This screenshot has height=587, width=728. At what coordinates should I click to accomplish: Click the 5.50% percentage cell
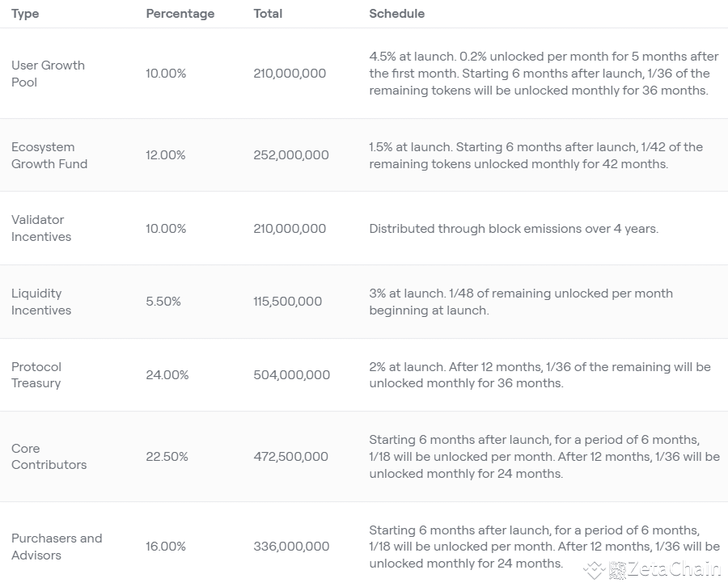pyautogui.click(x=163, y=302)
